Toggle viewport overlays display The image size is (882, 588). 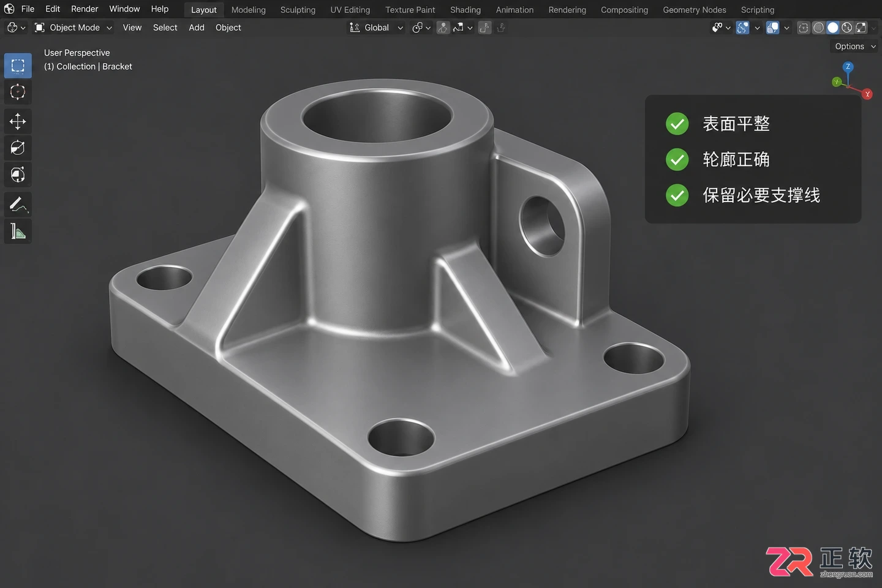[772, 28]
